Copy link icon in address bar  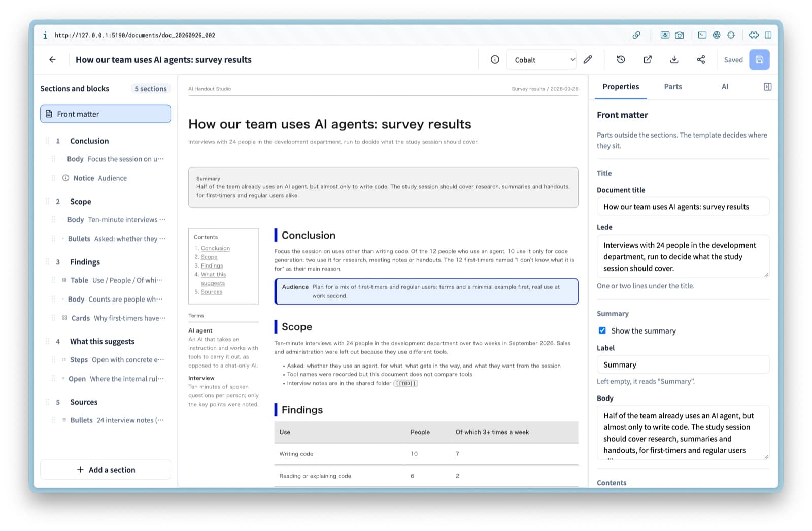click(636, 35)
